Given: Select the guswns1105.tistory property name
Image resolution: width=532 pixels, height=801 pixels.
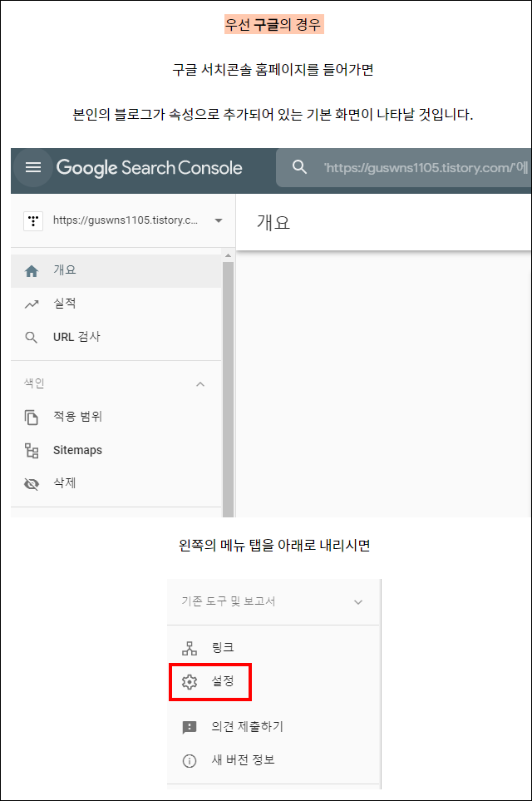Looking at the screenshot, I should pyautogui.click(x=125, y=220).
